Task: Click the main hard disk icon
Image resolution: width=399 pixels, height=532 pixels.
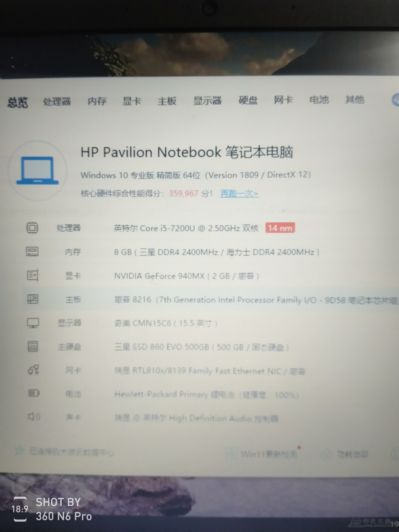Action: (33, 347)
